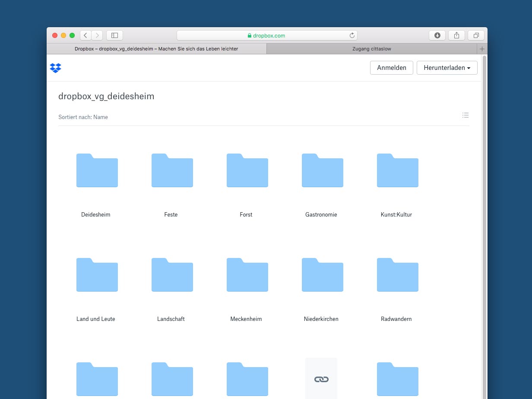Show all tabs overview icon
Image resolution: width=532 pixels, height=399 pixels.
pyautogui.click(x=476, y=35)
